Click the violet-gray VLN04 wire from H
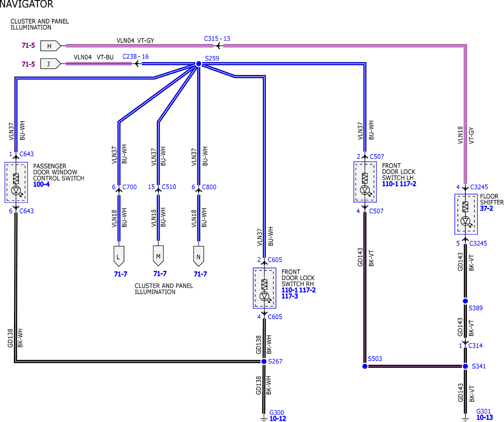The image size is (504, 422). (139, 46)
